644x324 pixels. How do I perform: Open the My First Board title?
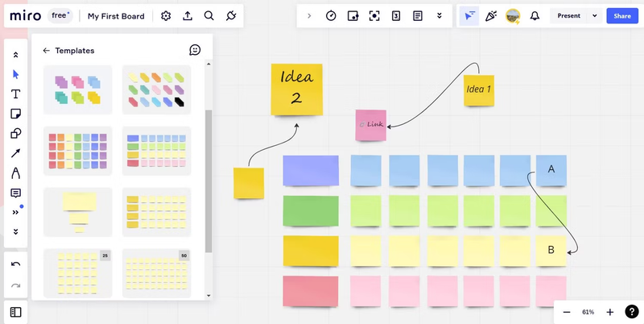click(116, 16)
